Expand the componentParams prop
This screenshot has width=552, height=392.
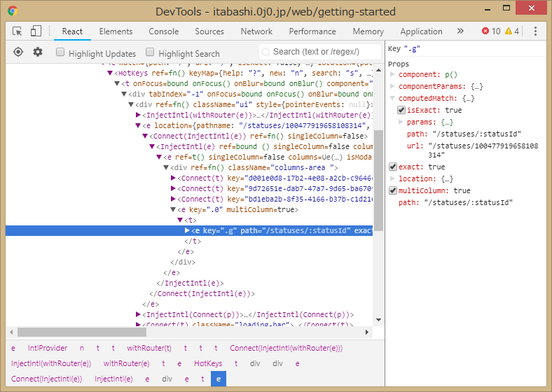tap(392, 87)
